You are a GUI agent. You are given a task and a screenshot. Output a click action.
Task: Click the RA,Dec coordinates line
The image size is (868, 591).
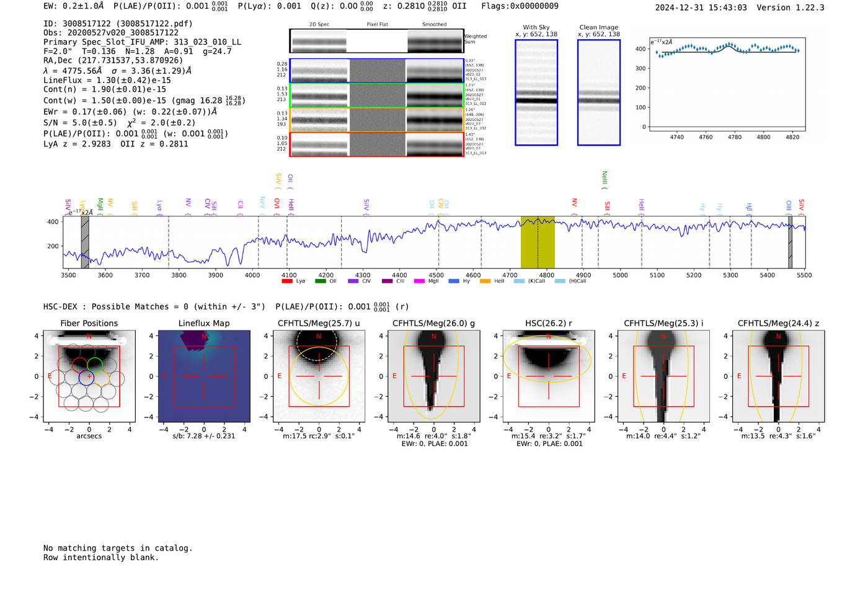pyautogui.click(x=113, y=61)
